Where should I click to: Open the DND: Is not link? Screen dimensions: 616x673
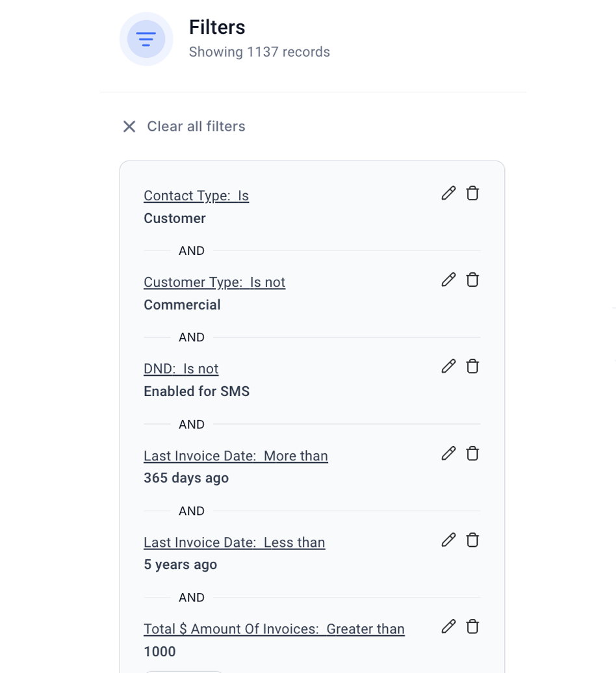pos(181,369)
